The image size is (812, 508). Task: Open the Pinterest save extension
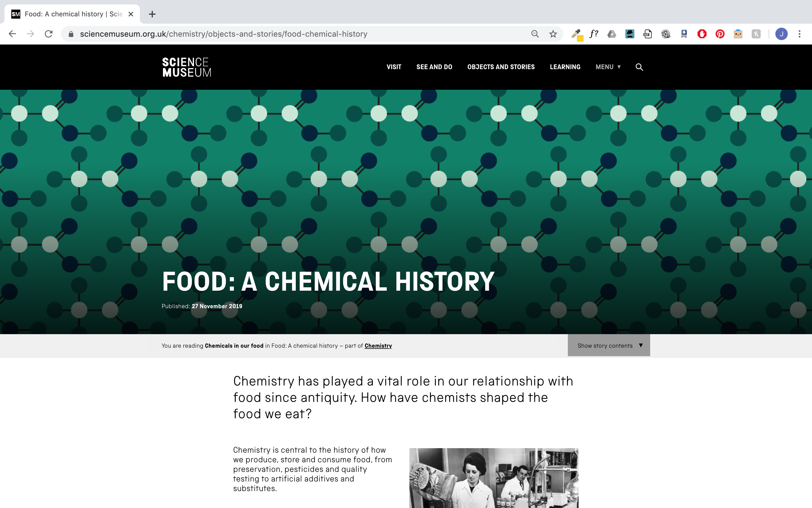[x=720, y=34]
